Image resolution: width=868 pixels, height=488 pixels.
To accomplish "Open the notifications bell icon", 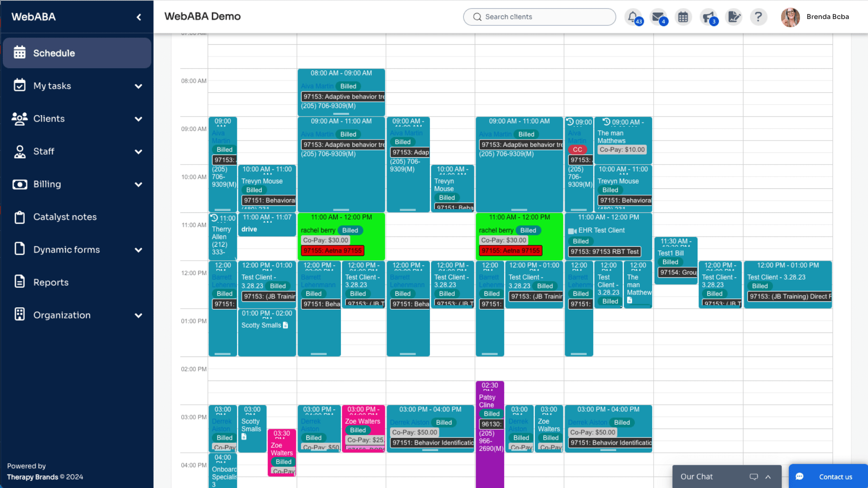I will (632, 17).
